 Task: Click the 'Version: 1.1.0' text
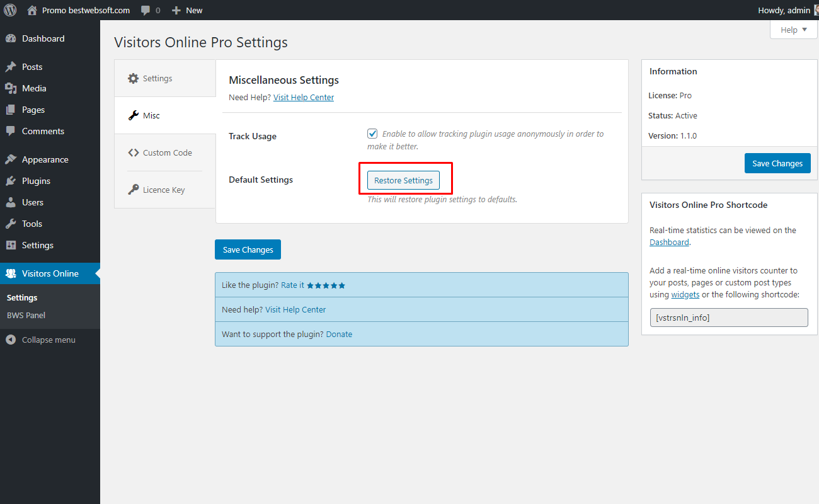tap(673, 135)
